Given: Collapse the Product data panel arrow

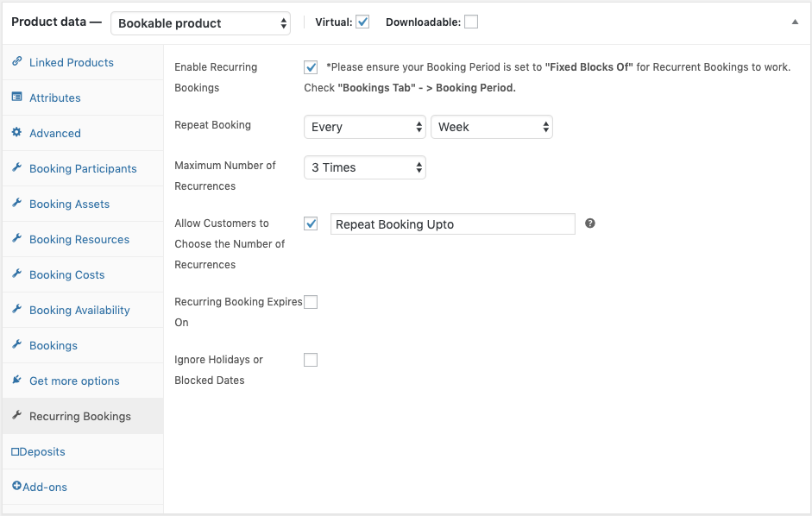Looking at the screenshot, I should coord(795,22).
